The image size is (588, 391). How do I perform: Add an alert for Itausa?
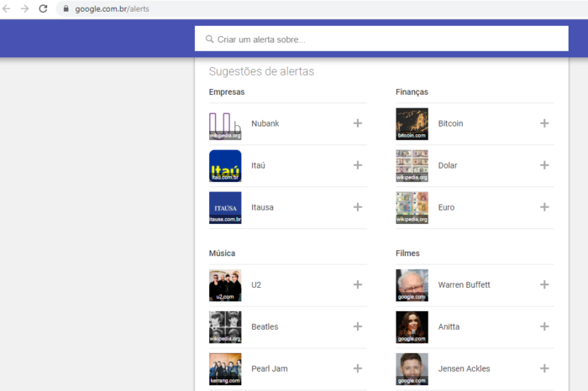[357, 207]
